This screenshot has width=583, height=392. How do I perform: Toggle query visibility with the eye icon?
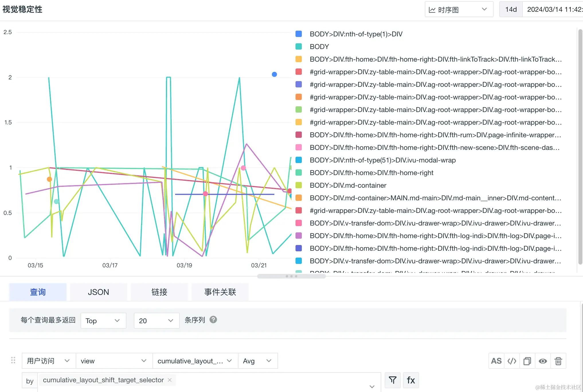(543, 361)
